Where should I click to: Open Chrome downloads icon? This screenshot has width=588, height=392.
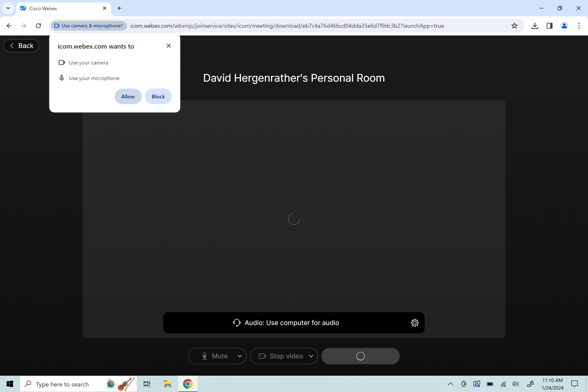tap(535, 26)
